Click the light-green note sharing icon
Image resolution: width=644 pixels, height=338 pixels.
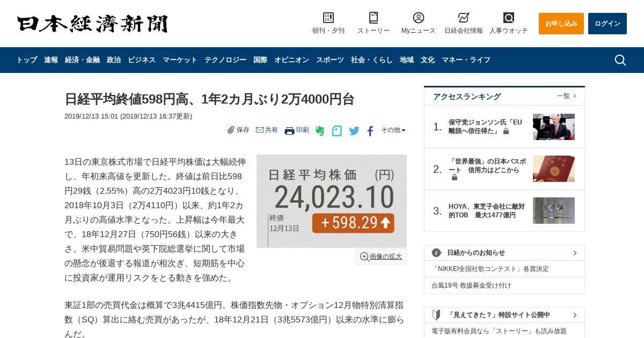pyautogui.click(x=337, y=131)
